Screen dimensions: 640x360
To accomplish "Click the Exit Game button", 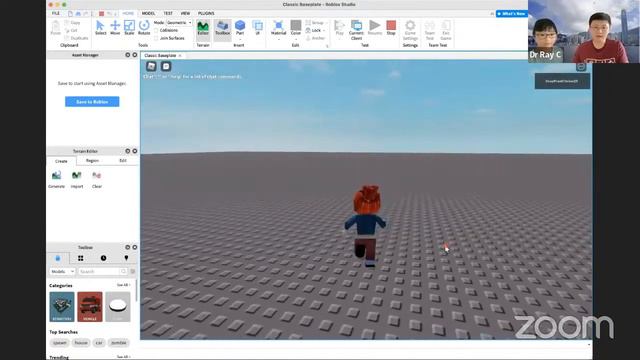I will tap(446, 30).
